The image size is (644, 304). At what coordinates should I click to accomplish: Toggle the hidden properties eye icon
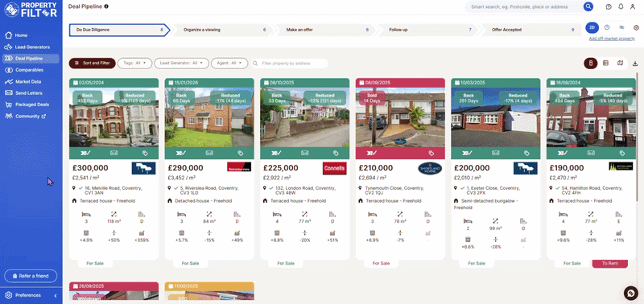pos(621,27)
